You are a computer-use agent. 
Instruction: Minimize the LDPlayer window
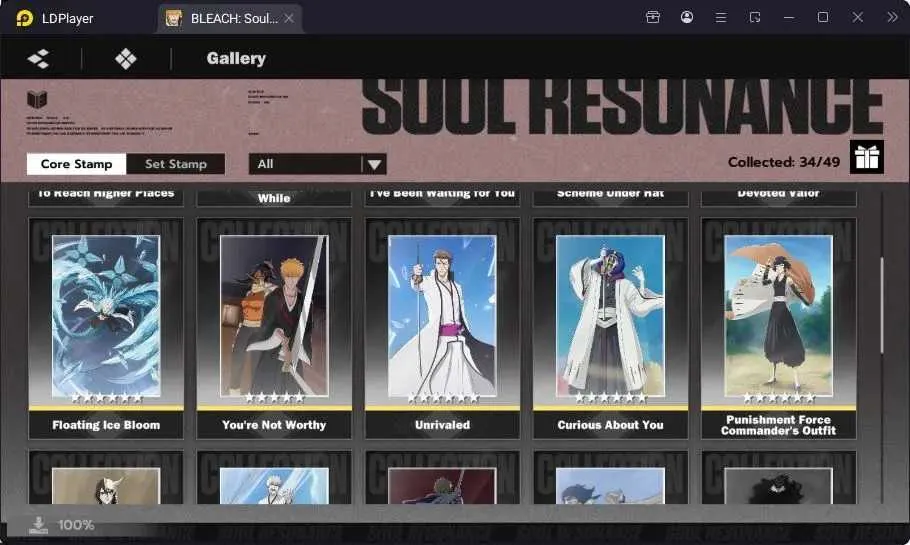tap(789, 17)
